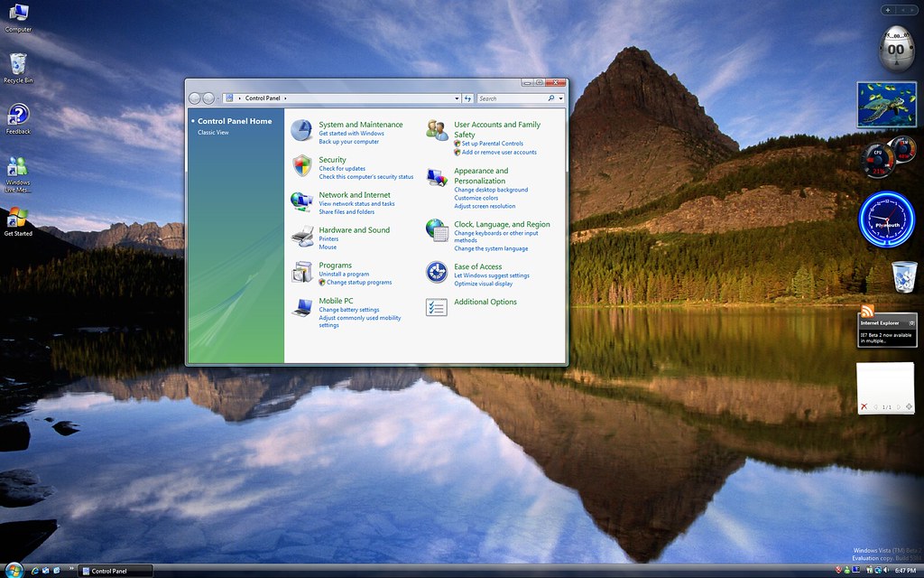The image size is (924, 578).
Task: Open the address bar history dropdown
Action: pyautogui.click(x=457, y=98)
